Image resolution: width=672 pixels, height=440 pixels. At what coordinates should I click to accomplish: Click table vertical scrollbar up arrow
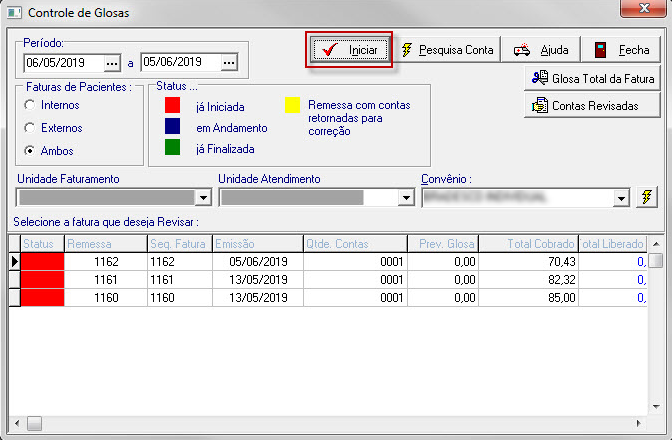tap(656, 244)
